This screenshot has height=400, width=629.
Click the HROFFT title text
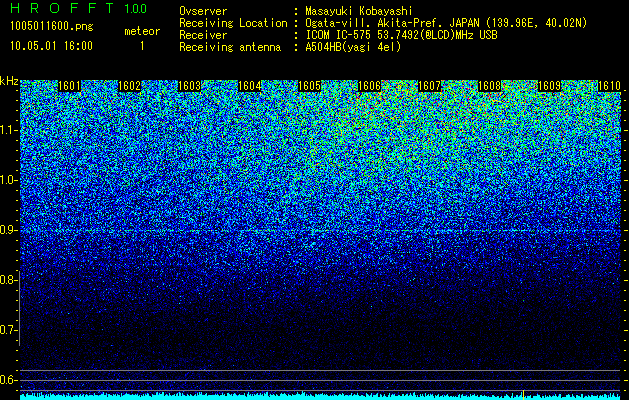point(62,8)
